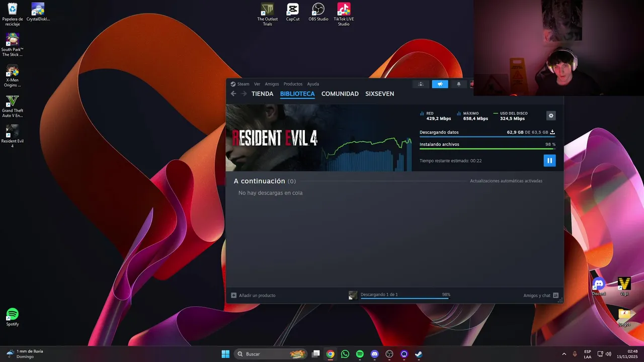
Task: Open the Productos menu
Action: point(293,84)
